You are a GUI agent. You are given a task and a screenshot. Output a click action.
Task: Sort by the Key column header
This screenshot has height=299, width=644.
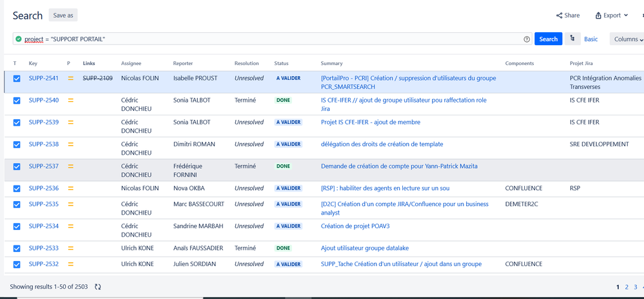(x=33, y=63)
